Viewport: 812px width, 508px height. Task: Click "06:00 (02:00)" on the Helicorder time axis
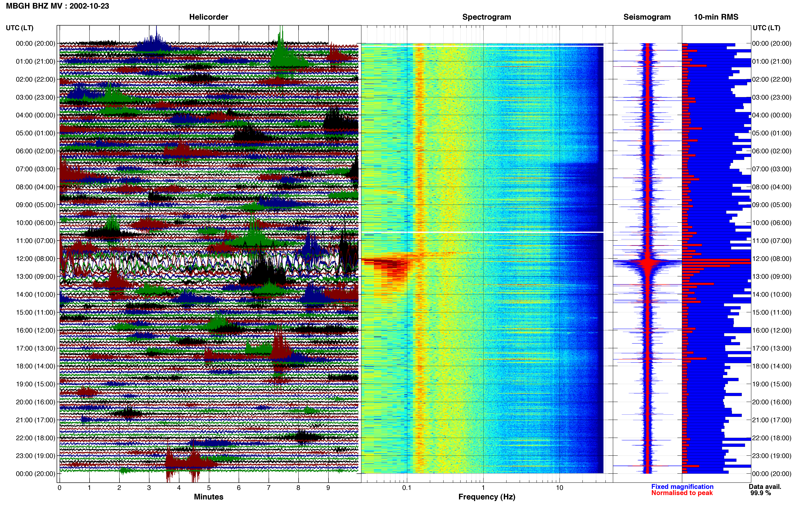(x=36, y=151)
